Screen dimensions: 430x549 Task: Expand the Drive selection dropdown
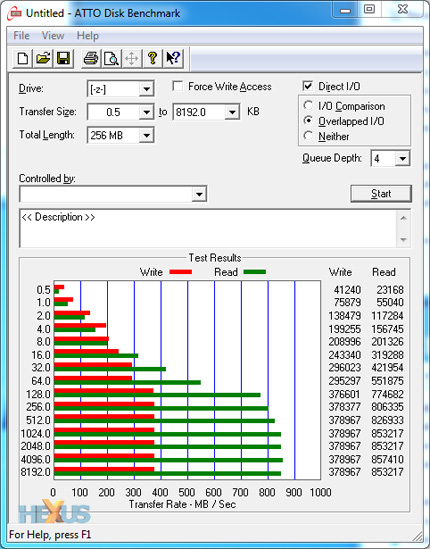(146, 89)
